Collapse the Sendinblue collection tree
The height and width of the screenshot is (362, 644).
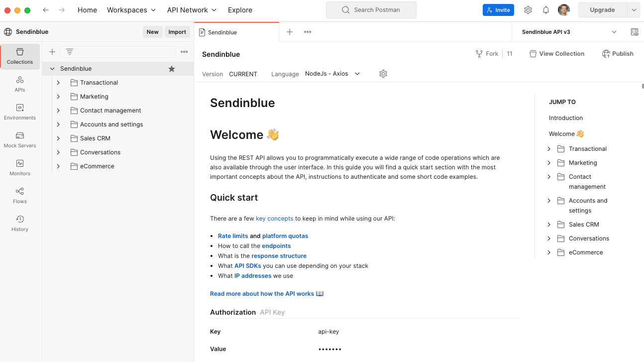tap(52, 69)
